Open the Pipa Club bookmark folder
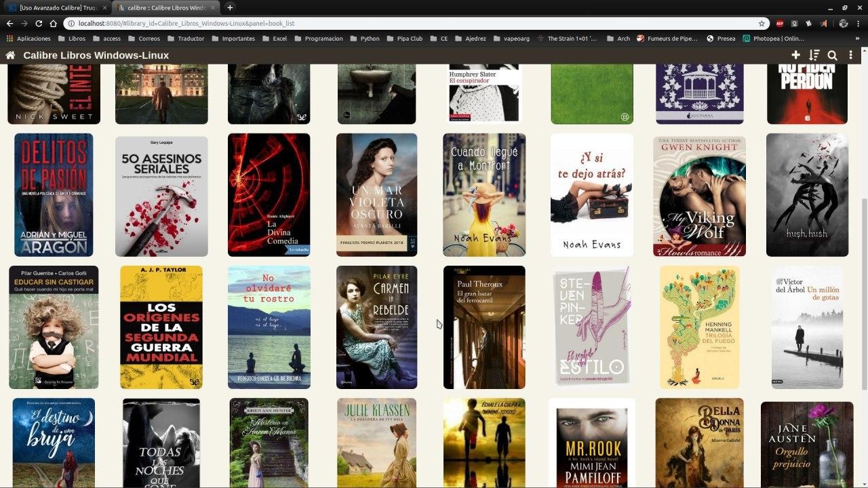Image resolution: width=868 pixels, height=488 pixels. click(x=404, y=39)
